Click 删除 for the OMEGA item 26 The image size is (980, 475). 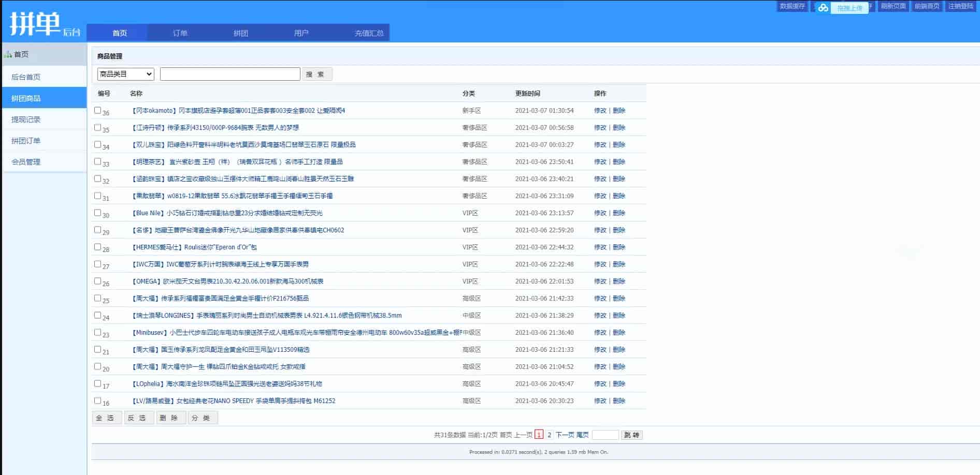[619, 281]
